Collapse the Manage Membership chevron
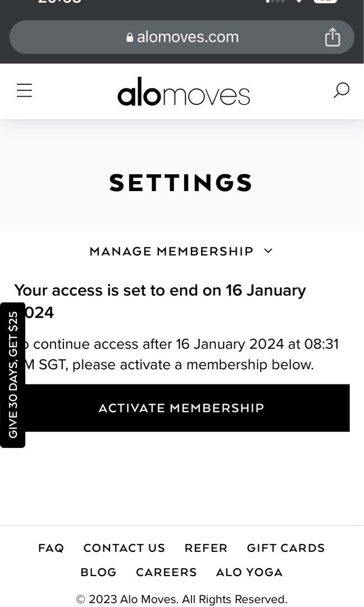The height and width of the screenshot is (607, 364). (x=268, y=251)
